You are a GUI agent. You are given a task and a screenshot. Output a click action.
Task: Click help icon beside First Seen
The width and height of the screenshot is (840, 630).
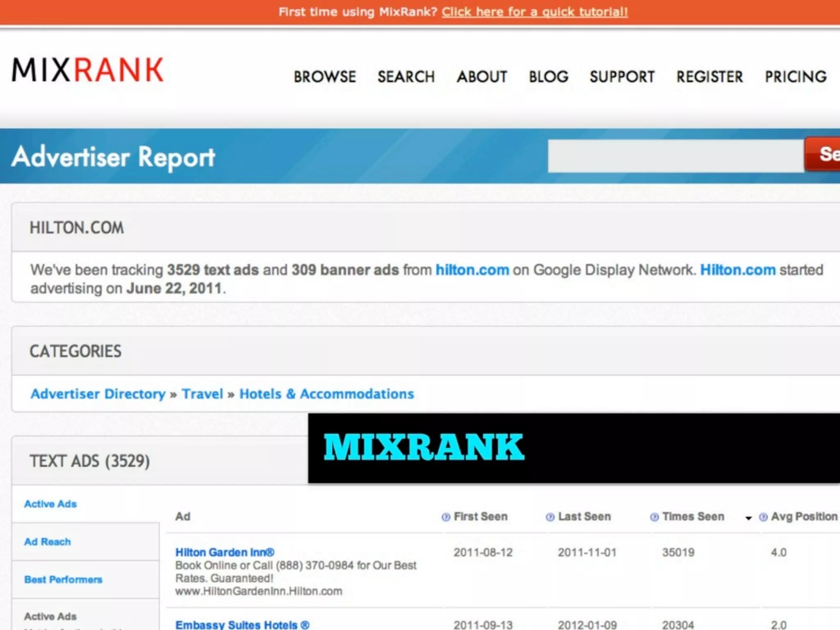[446, 517]
